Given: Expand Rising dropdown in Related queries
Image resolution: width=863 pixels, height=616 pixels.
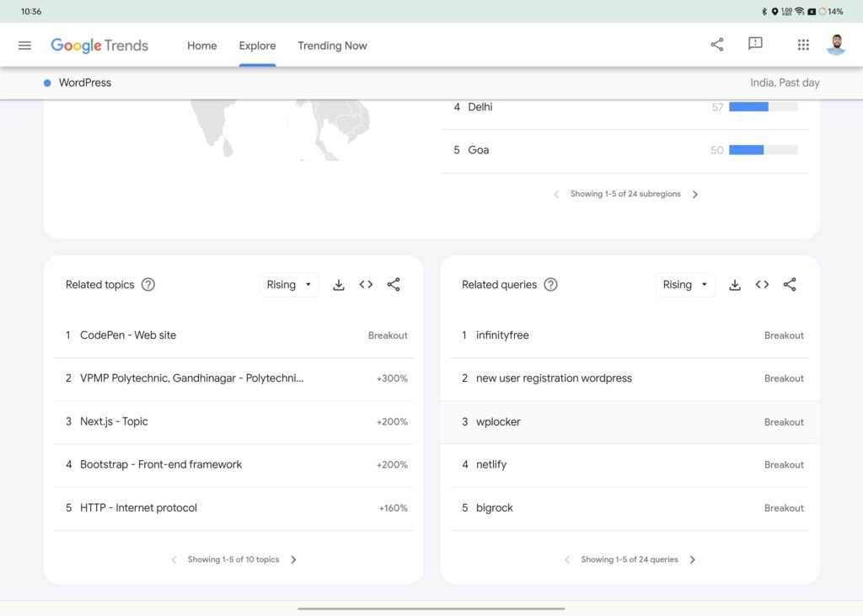Looking at the screenshot, I should (x=685, y=285).
